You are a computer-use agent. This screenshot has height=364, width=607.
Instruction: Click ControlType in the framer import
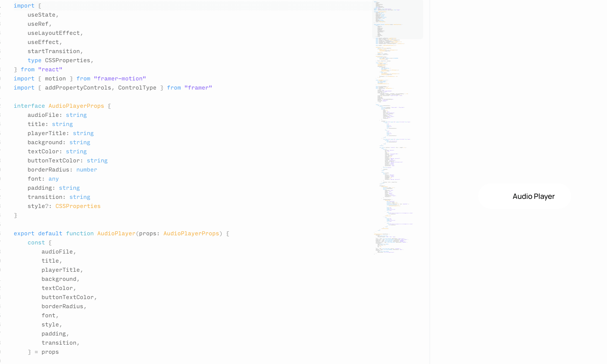[x=137, y=87]
